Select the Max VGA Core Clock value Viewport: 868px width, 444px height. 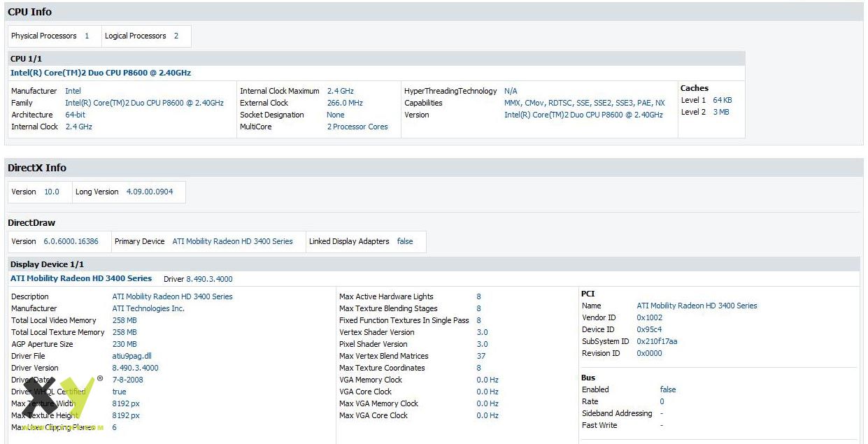pos(488,415)
